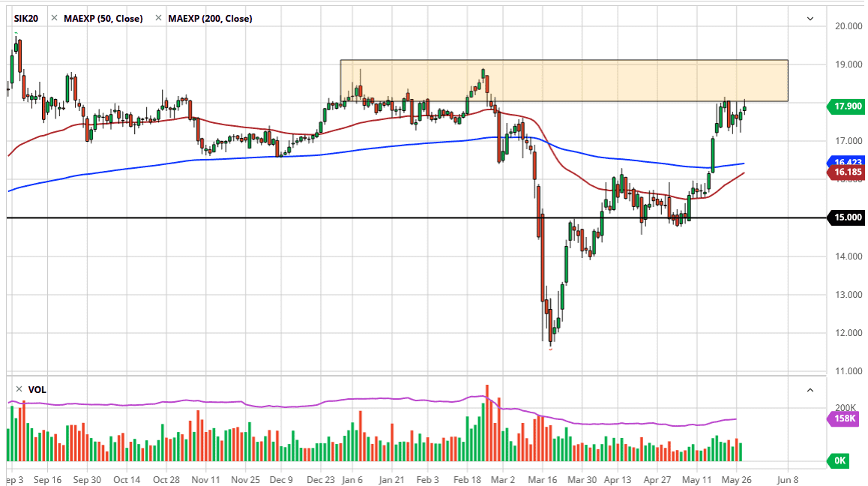Expand the VOL volume pane
Image resolution: width=868 pixels, height=486 pixels.
[x=810, y=390]
